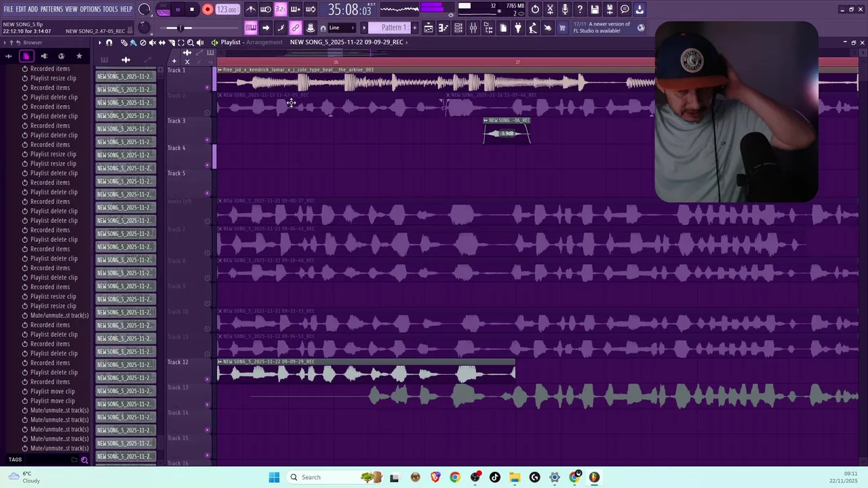
Task: Open browser Current project tab
Action: [x=26, y=56]
